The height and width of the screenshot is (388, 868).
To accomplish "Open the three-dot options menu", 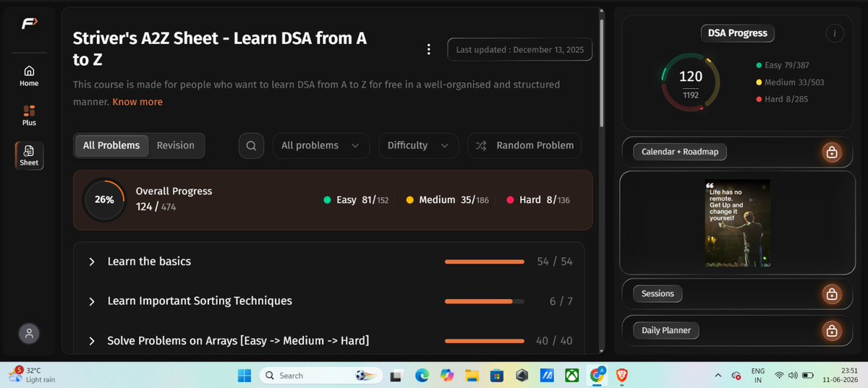I will click(x=429, y=49).
